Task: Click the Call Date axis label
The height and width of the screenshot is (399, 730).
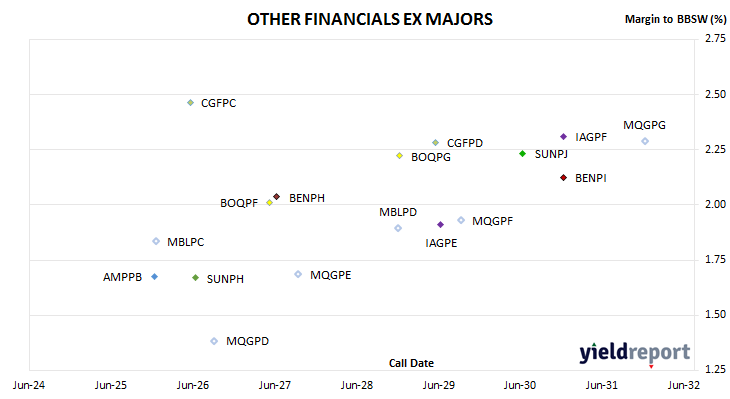Action: tap(411, 363)
